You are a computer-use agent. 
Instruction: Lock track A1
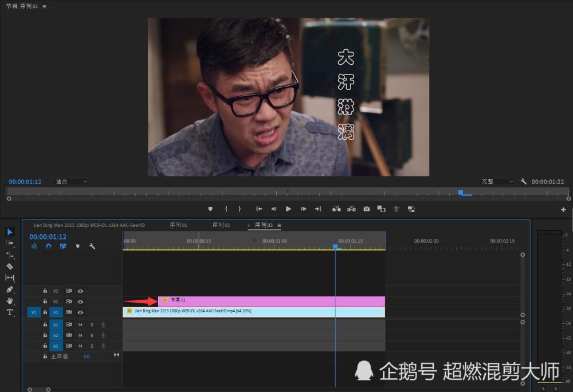click(45, 324)
